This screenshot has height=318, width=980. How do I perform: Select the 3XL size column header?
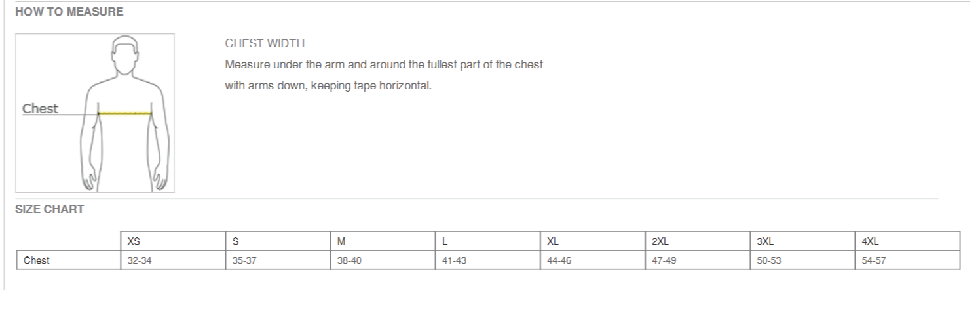802,241
